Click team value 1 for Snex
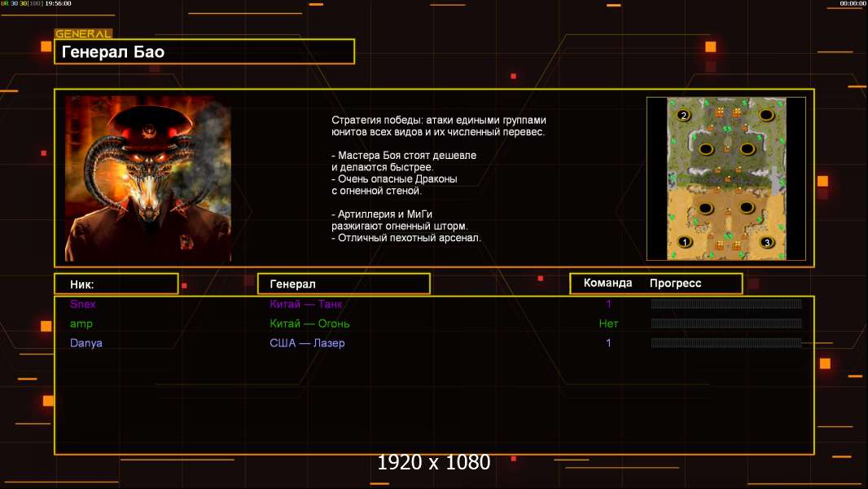Image resolution: width=868 pixels, height=489 pixels. point(608,304)
